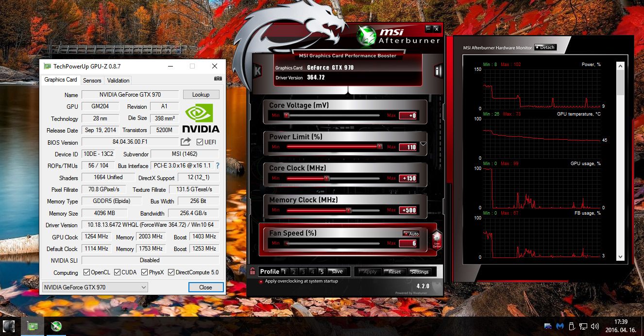Click the Core Clock slider handle
This screenshot has width=644, height=336.
pos(326,178)
